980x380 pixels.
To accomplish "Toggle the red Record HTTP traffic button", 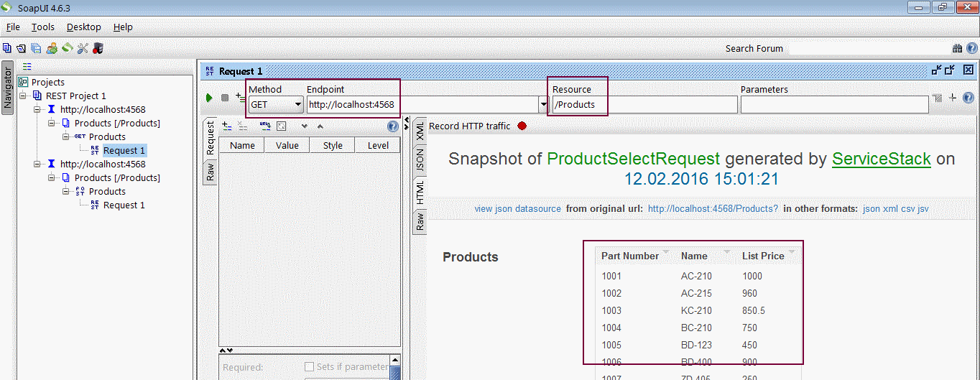I will (522, 126).
